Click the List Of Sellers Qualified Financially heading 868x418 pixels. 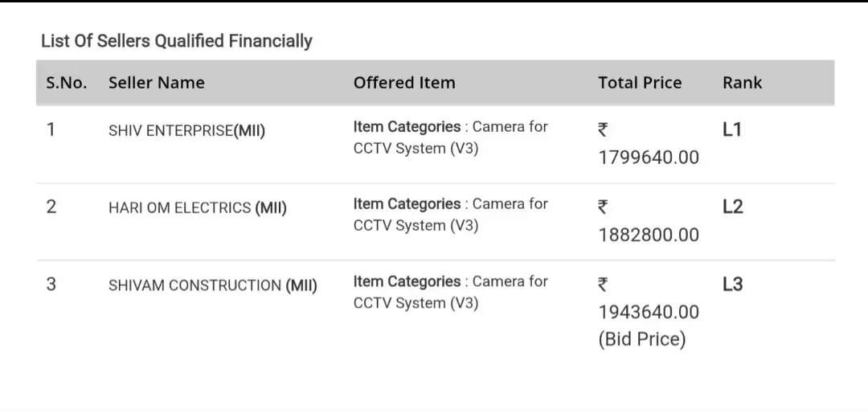pyautogui.click(x=177, y=41)
